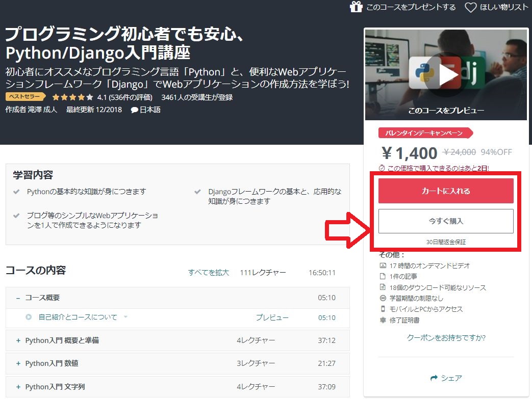Screen dimensions: 532x399
Task: Collapse the コース概要 section
Action: click(x=18, y=298)
